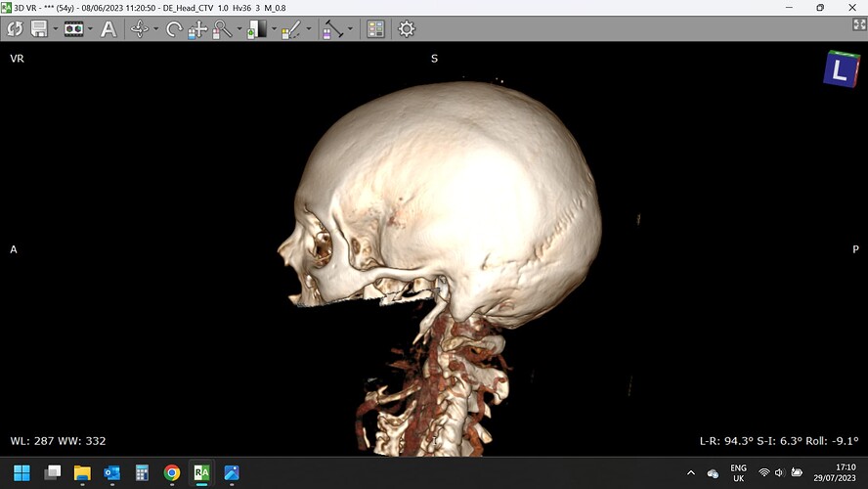Viewport: 868px width, 489px height.
Task: Open the 3D rotate tool dropdown arrow
Action: tap(155, 28)
